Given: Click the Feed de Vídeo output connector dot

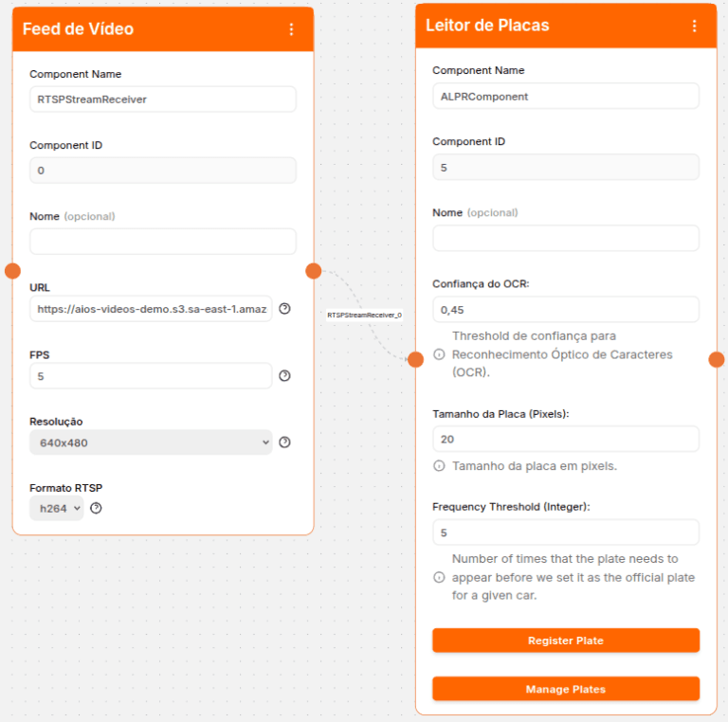Looking at the screenshot, I should (x=314, y=271).
